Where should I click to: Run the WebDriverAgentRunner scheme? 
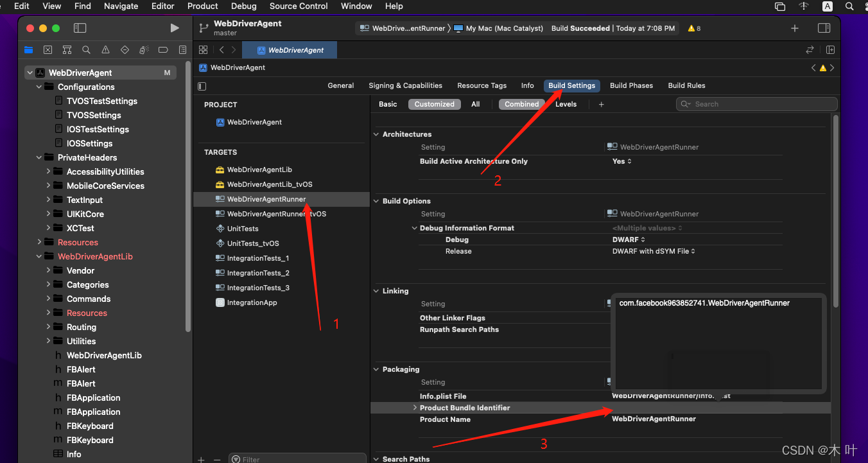[175, 28]
